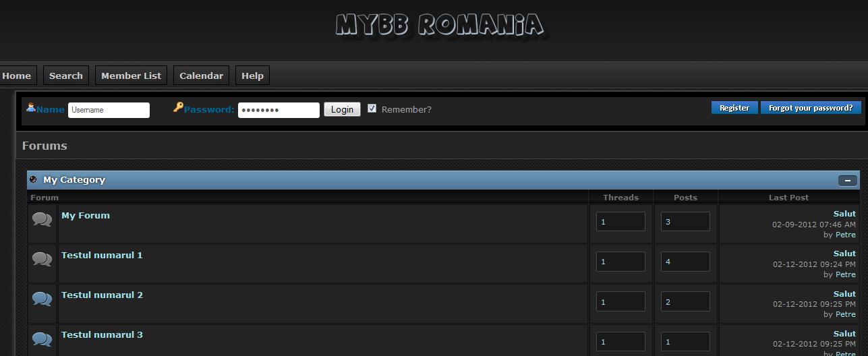
Task: Click the Testul numarul 3 forum icon
Action: point(42,338)
